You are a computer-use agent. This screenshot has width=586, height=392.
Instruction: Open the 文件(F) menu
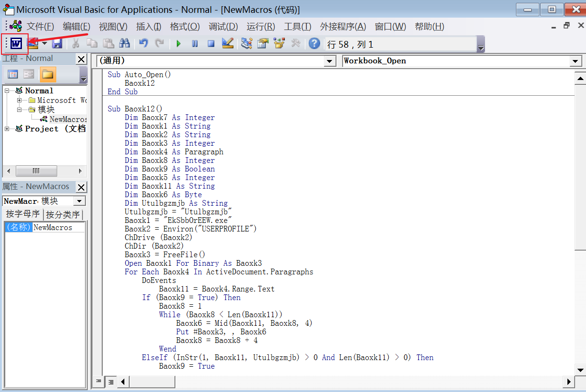40,27
